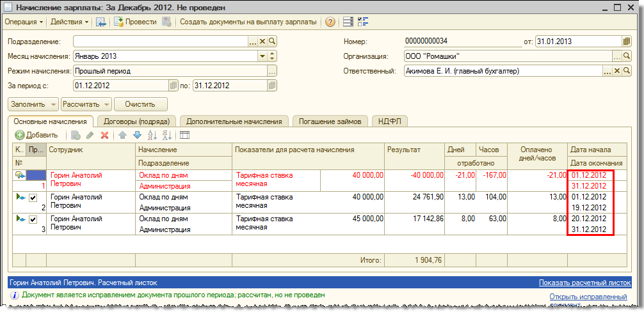Toggle the checkbox in row 2
Viewport: 644px width, 312px height.
[33, 198]
